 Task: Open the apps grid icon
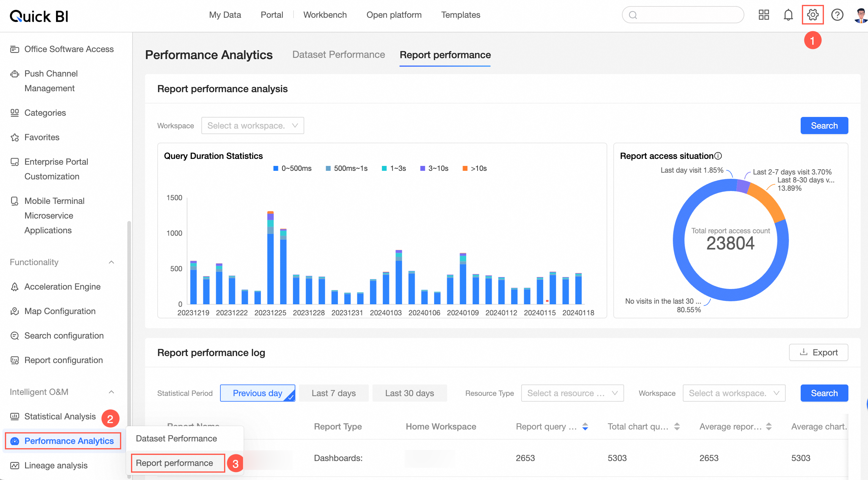tap(764, 15)
